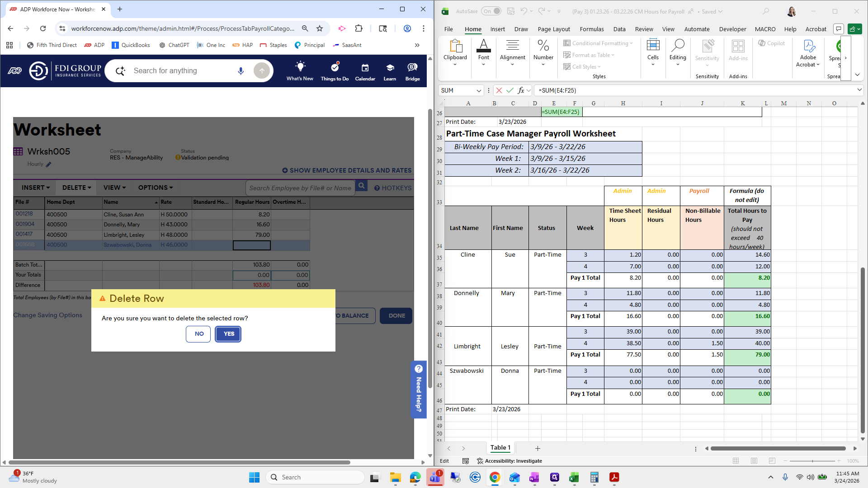868x488 pixels.
Task: Open the Adobe Acrobat ribbon icon
Action: coord(808,47)
